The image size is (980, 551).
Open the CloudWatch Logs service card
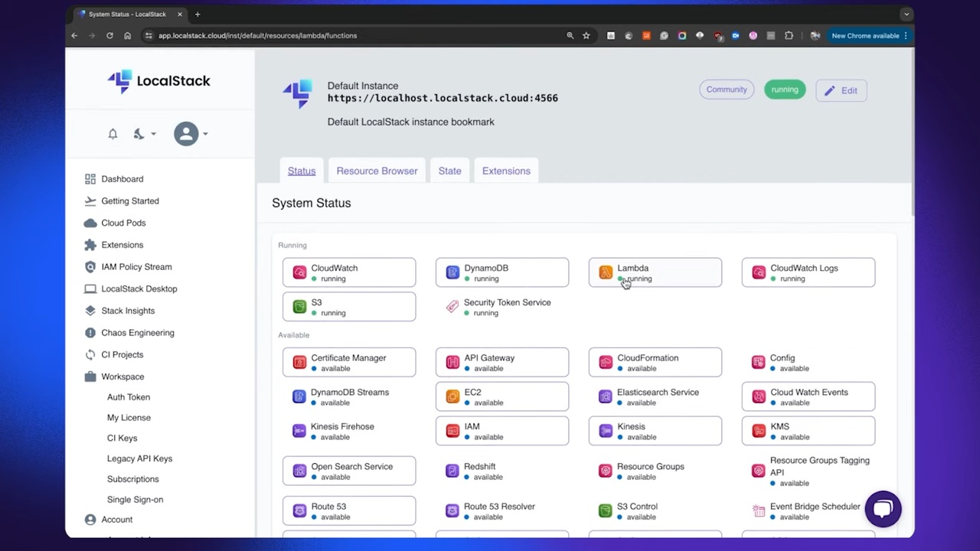pyautogui.click(x=808, y=272)
